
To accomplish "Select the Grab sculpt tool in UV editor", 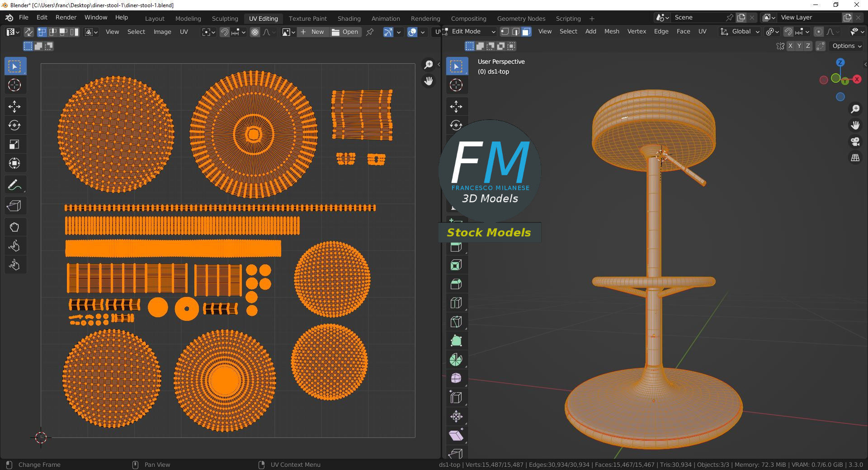I will point(14,227).
